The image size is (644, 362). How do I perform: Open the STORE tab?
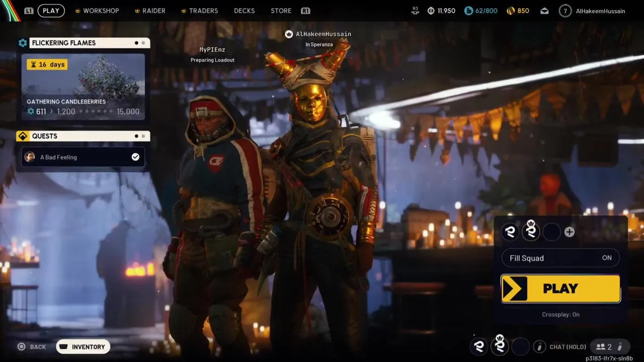[x=281, y=11]
